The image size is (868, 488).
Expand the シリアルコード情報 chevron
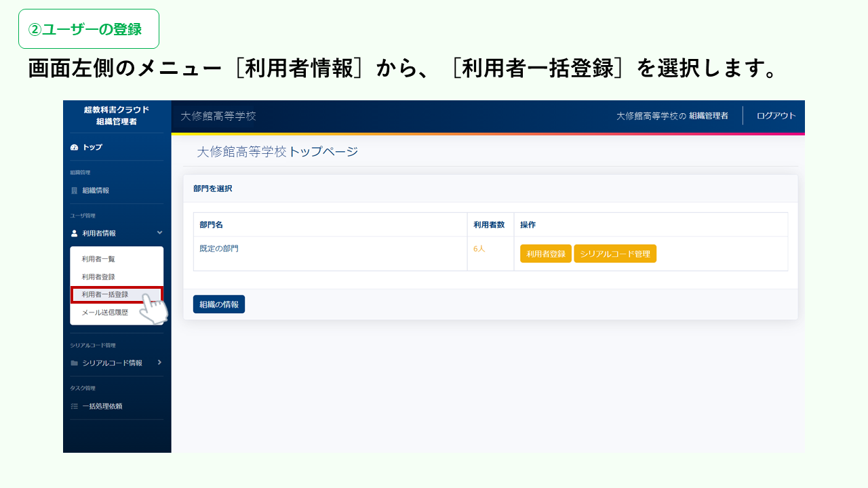point(159,363)
